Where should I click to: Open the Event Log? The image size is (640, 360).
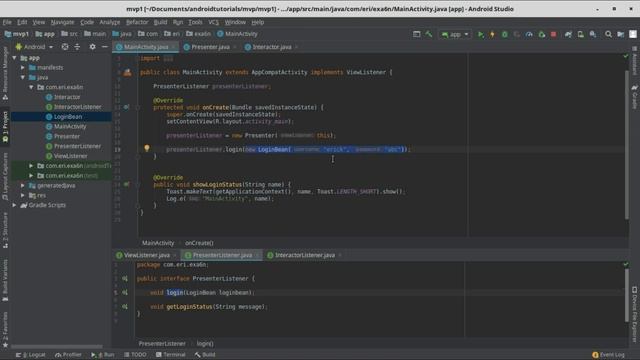tap(609, 355)
